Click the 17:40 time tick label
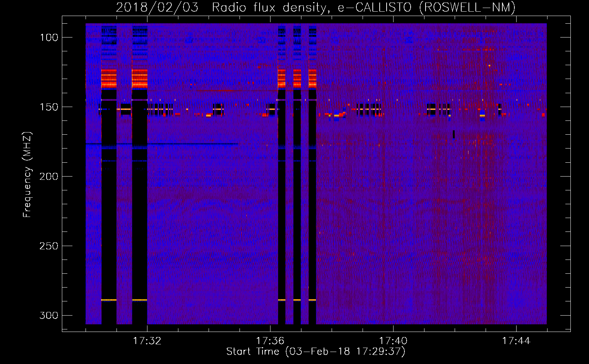Image resolution: width=589 pixels, height=364 pixels. click(393, 341)
